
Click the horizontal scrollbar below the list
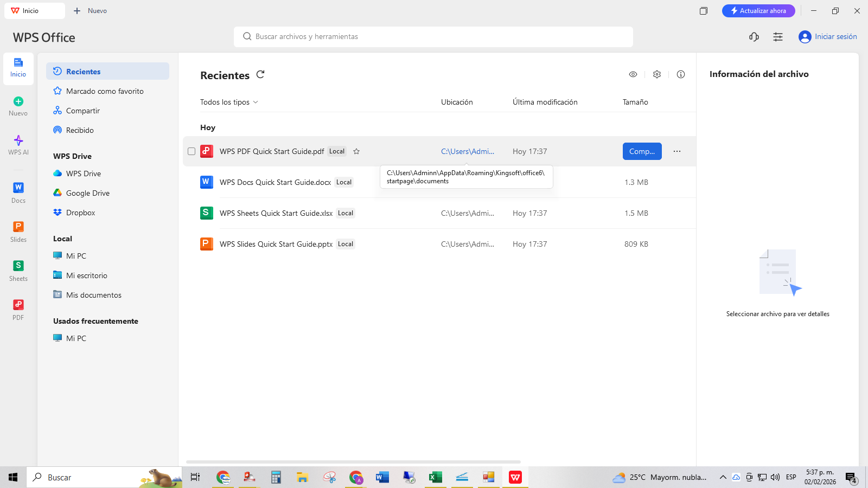point(353,462)
